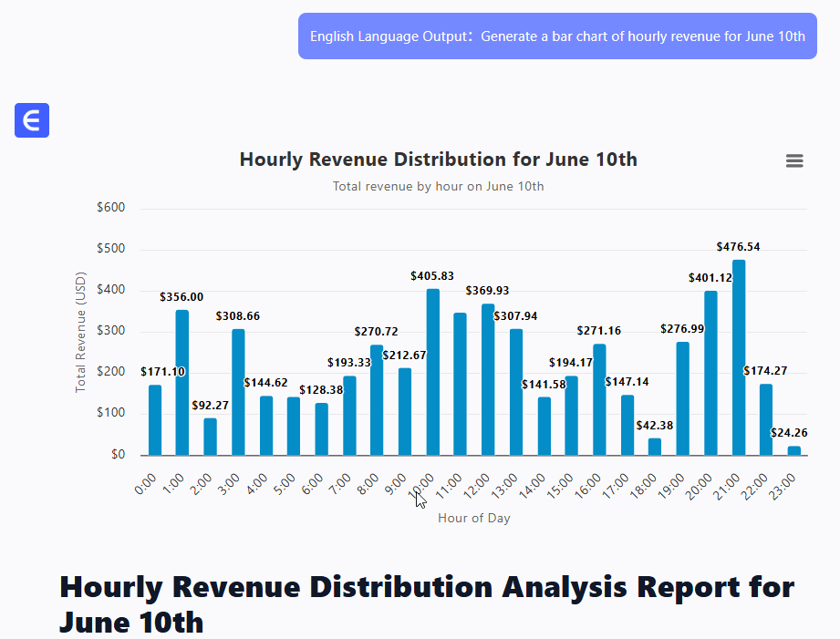Select the 20:00 revenue bar

(710, 374)
